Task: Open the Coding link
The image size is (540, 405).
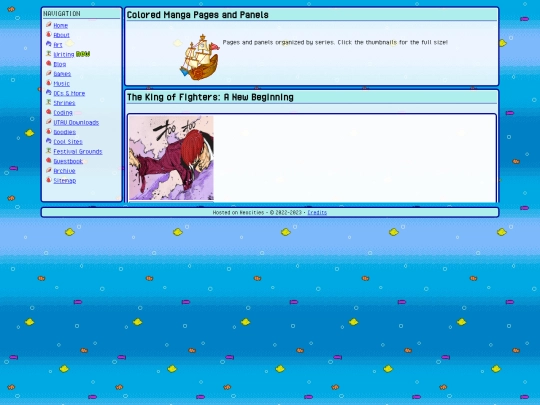Action: coord(63,113)
